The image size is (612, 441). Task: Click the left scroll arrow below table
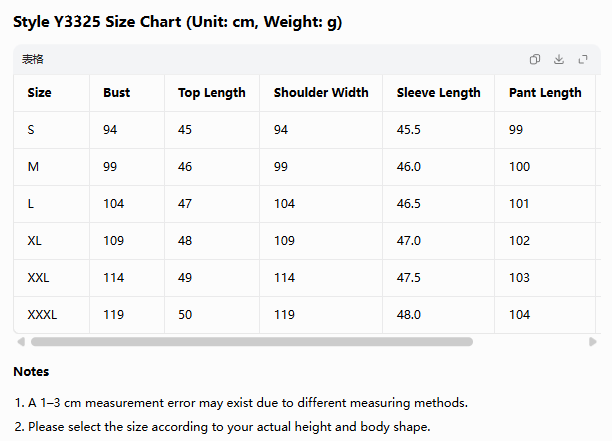(21, 342)
